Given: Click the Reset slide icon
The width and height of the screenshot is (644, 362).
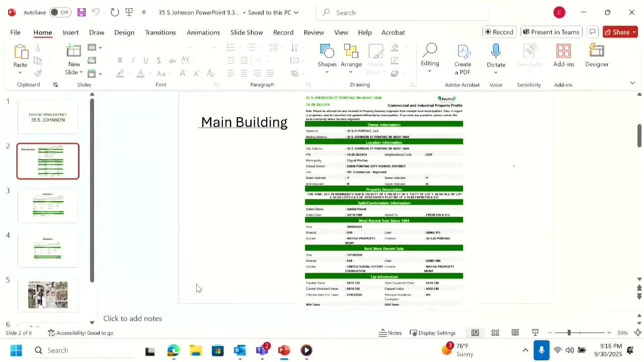Looking at the screenshot, I should (92, 60).
